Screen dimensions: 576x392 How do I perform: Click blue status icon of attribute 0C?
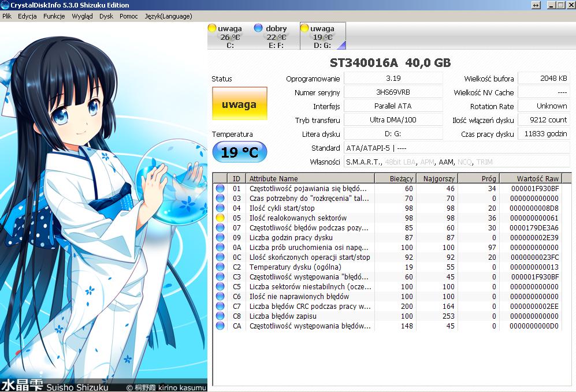pos(220,257)
